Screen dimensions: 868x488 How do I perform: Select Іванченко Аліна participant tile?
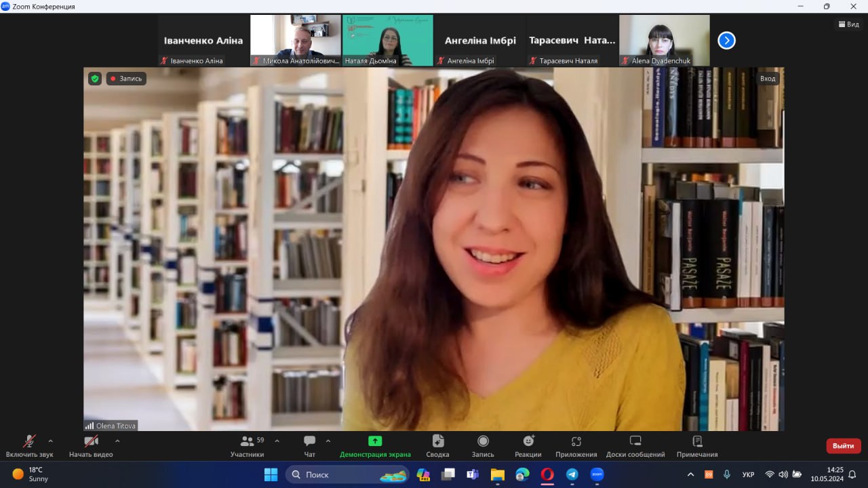203,41
